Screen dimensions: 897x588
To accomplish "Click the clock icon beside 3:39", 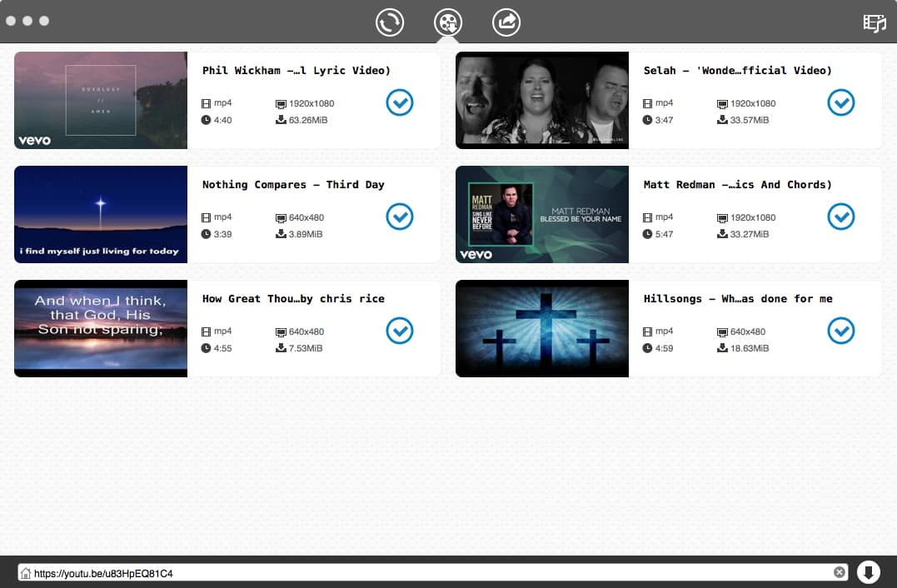I will pos(206,234).
